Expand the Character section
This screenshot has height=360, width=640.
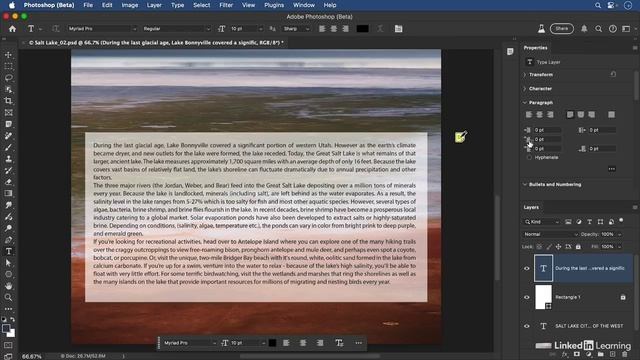pyautogui.click(x=525, y=89)
